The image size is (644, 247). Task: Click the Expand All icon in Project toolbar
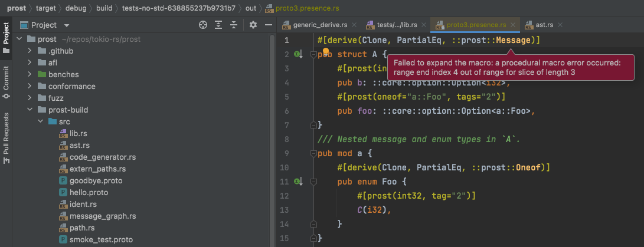(x=218, y=25)
